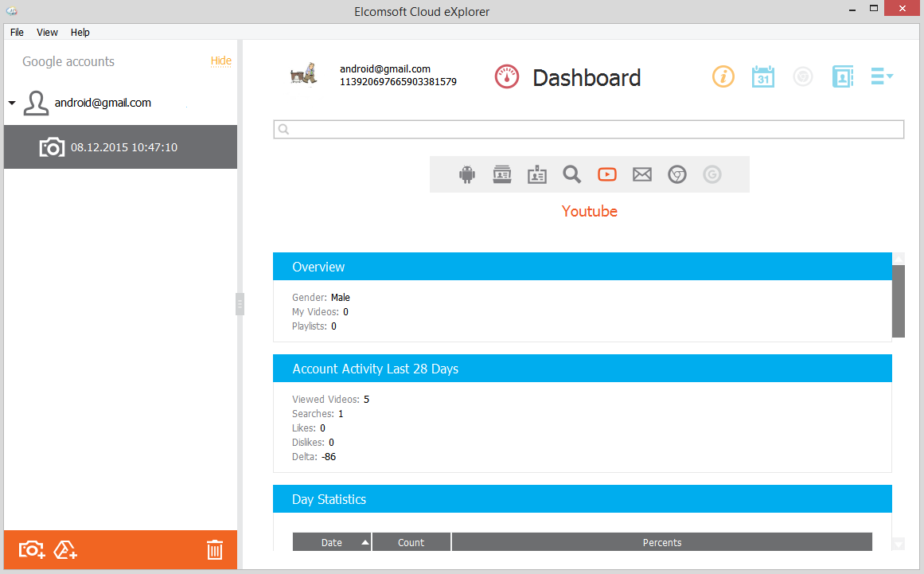Click the disabled Chrome header icon

802,76
